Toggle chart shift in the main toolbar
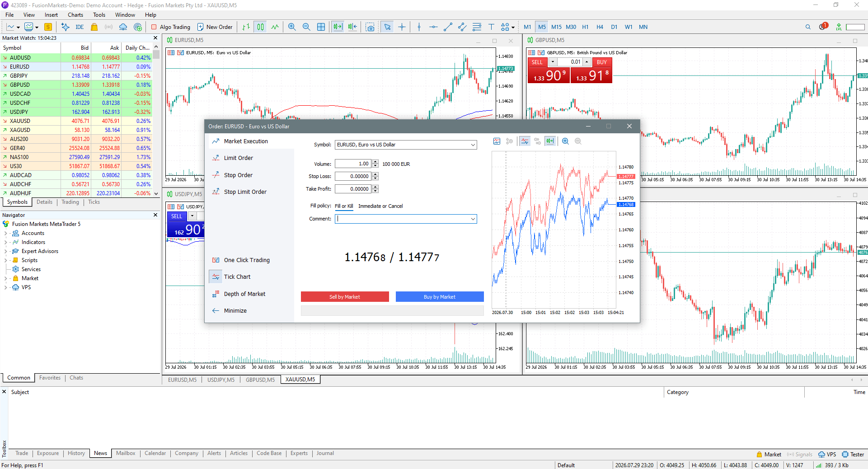The width and height of the screenshot is (868, 469). pos(352,27)
